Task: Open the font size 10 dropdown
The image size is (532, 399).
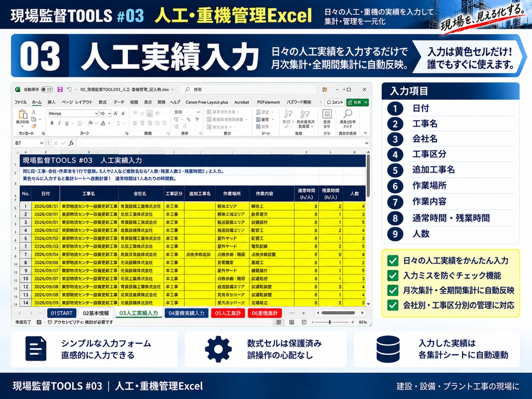Action: coord(109,113)
